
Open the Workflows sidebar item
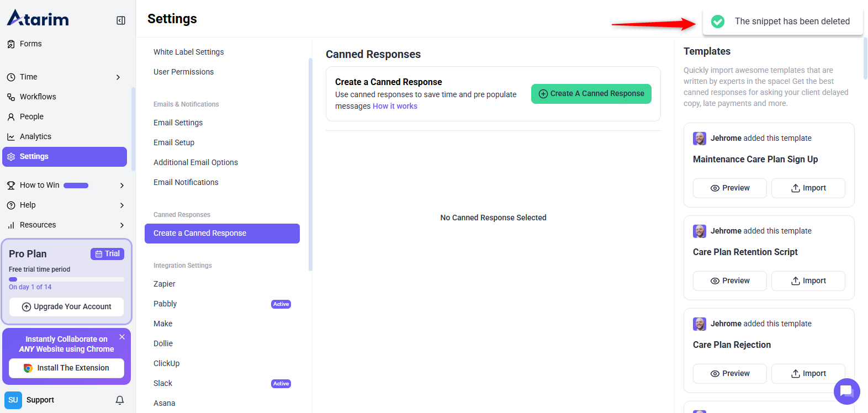[38, 97]
